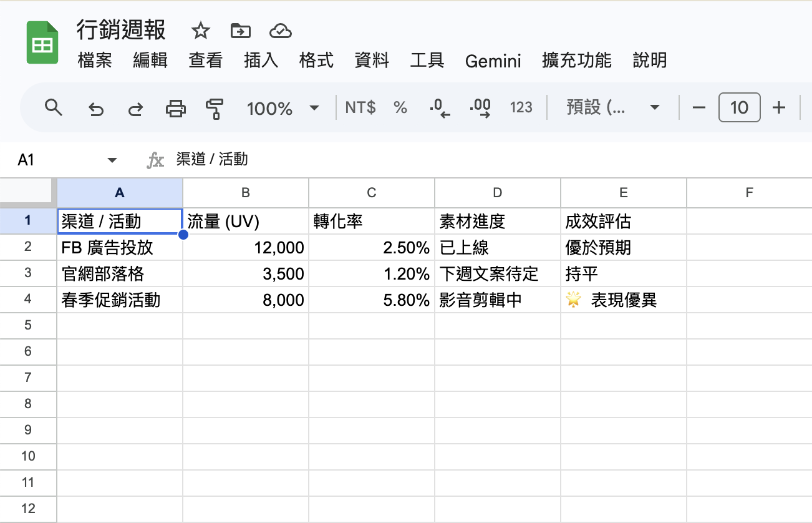Redo the last action

coord(135,107)
